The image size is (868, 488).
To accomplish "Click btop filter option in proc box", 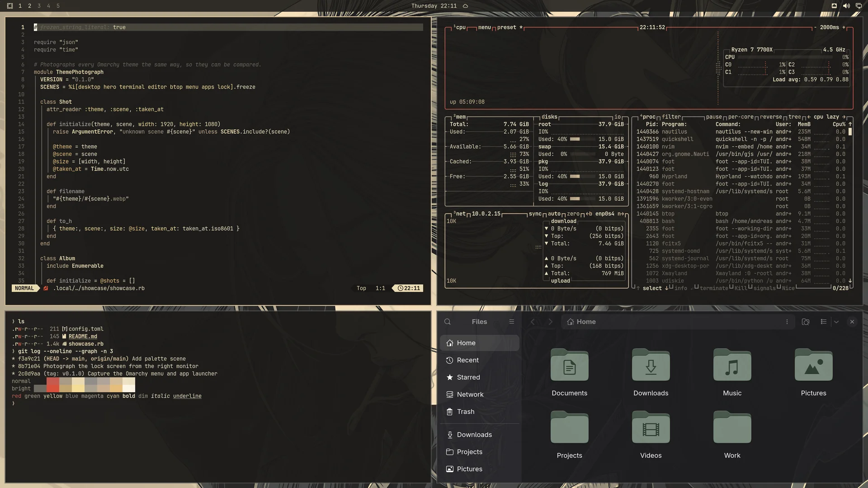I will click(x=671, y=117).
